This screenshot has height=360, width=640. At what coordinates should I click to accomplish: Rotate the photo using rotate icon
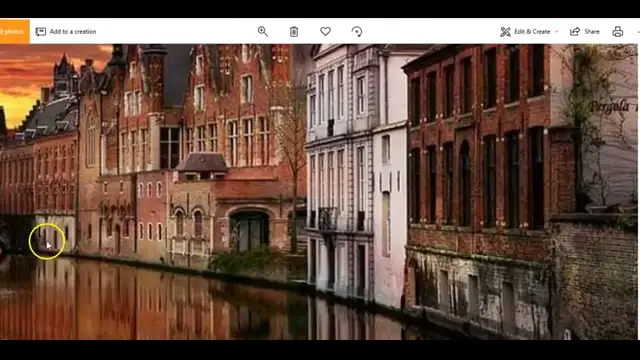click(x=357, y=31)
